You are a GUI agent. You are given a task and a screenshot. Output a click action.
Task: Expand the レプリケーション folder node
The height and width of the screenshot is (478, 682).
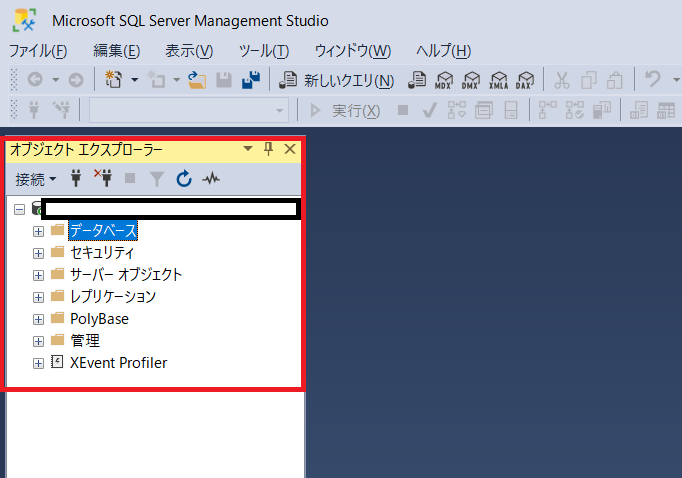tap(38, 297)
